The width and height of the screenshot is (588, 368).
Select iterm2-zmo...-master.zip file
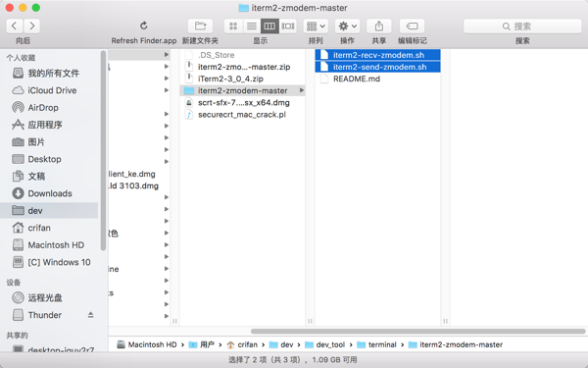pos(242,67)
